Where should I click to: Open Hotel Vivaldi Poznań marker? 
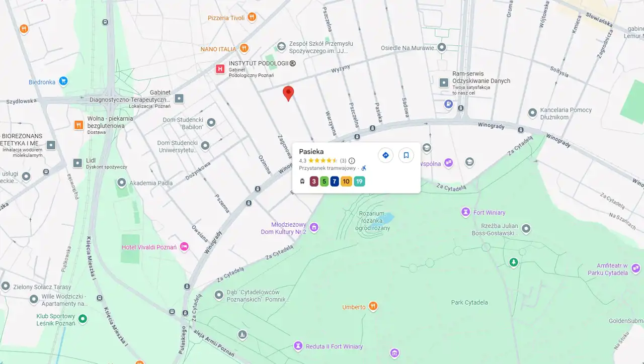pos(184,246)
